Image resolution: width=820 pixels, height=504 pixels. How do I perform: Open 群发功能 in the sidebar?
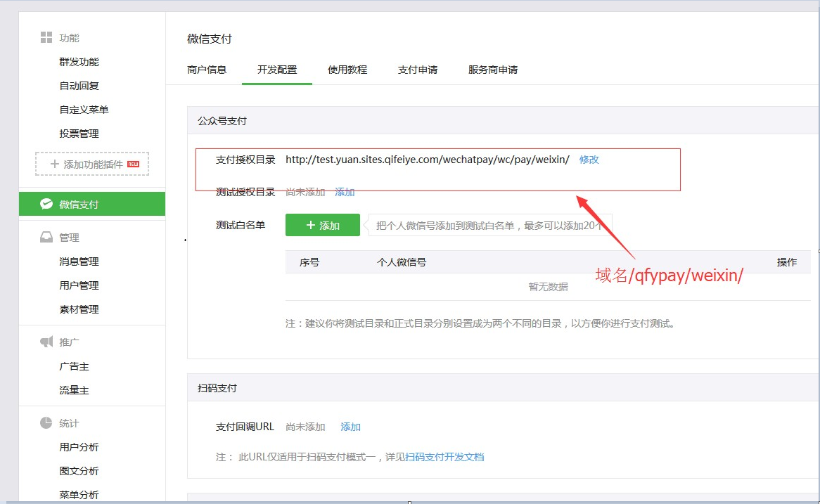[79, 62]
